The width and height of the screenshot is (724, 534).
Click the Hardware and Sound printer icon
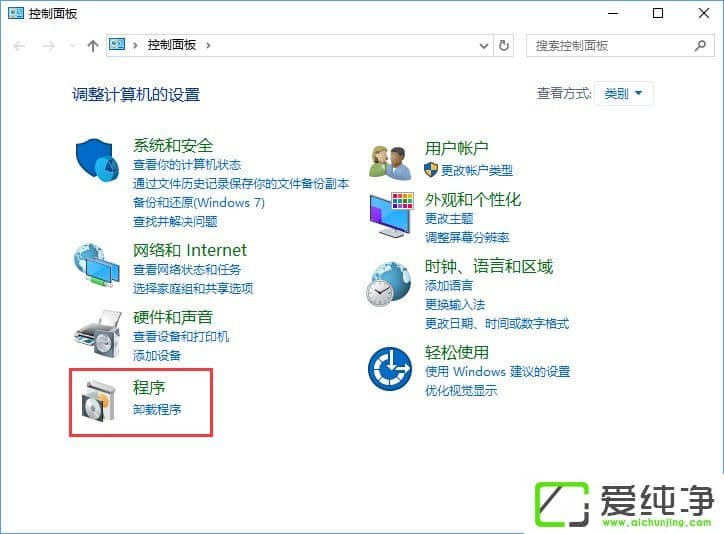[x=97, y=331]
